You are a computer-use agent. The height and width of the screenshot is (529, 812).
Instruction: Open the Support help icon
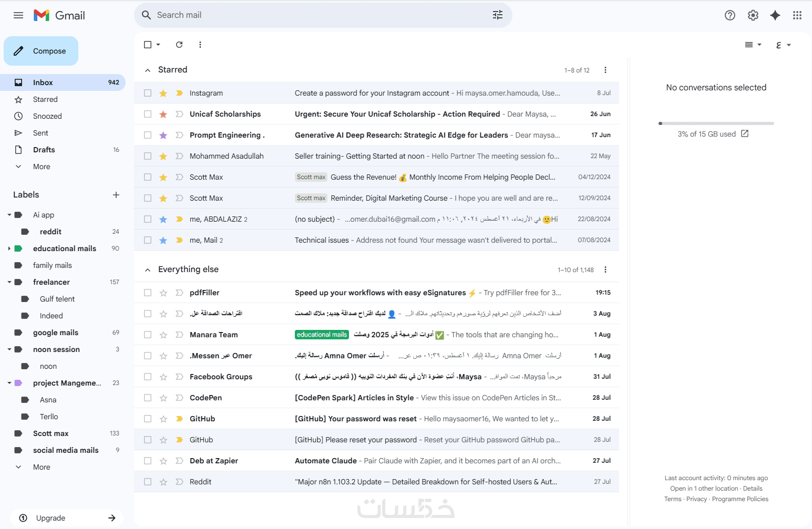click(729, 15)
